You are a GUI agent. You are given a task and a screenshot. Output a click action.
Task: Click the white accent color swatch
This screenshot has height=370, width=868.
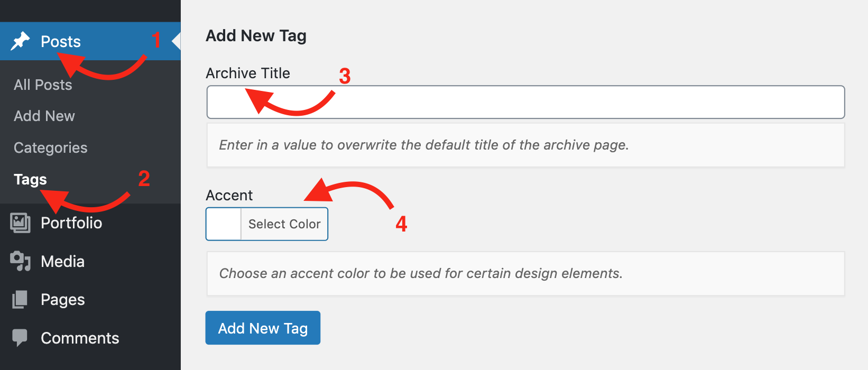coord(223,224)
